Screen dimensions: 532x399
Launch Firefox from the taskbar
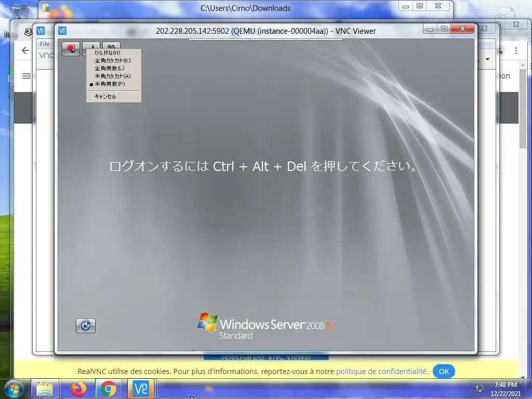pyautogui.click(x=78, y=389)
